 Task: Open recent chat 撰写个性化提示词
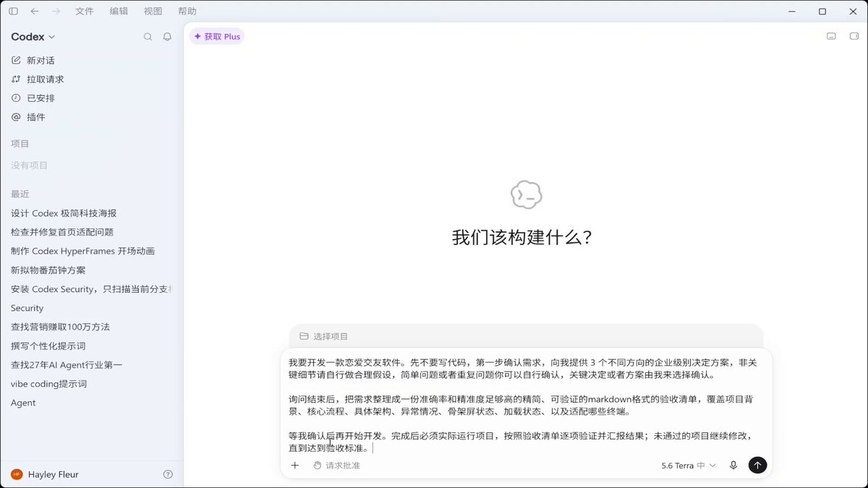coord(48,346)
